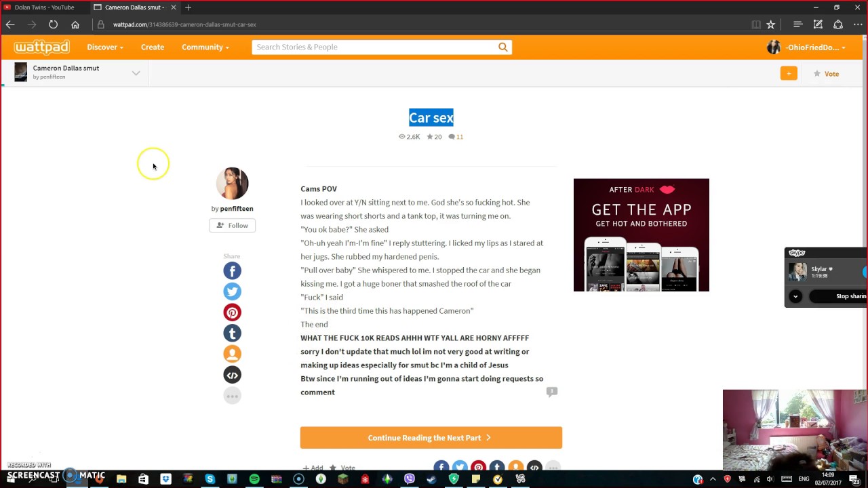Click the 11 comments count

pyautogui.click(x=459, y=137)
